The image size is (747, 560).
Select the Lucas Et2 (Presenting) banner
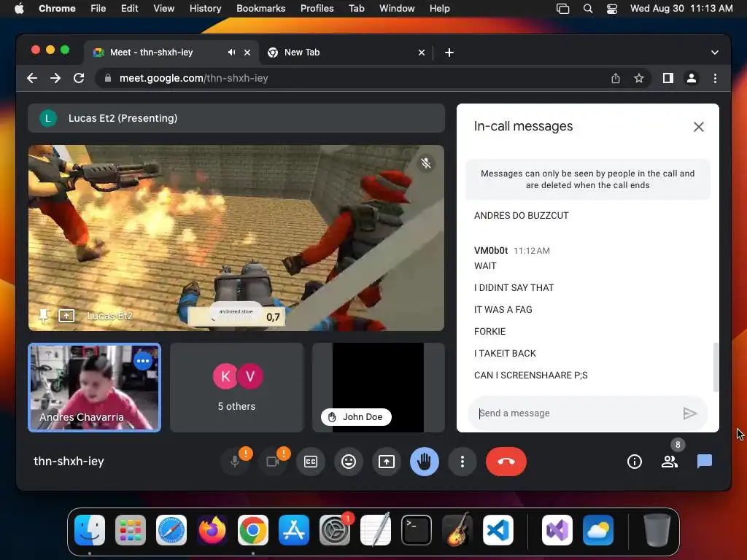[236, 118]
